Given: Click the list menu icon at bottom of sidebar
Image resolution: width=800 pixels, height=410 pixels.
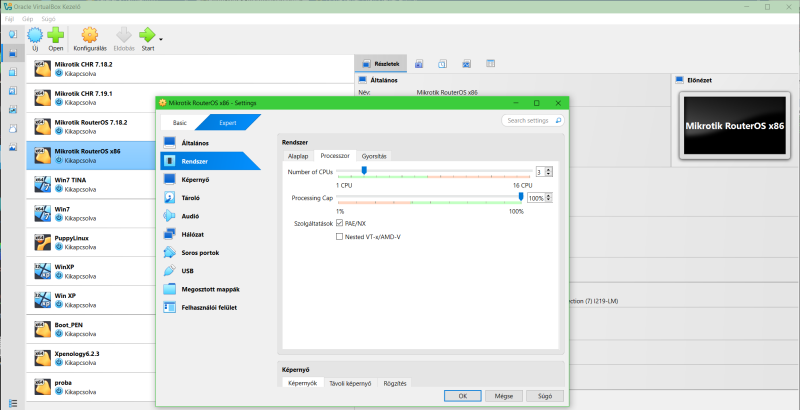Looking at the screenshot, I should (x=13, y=403).
